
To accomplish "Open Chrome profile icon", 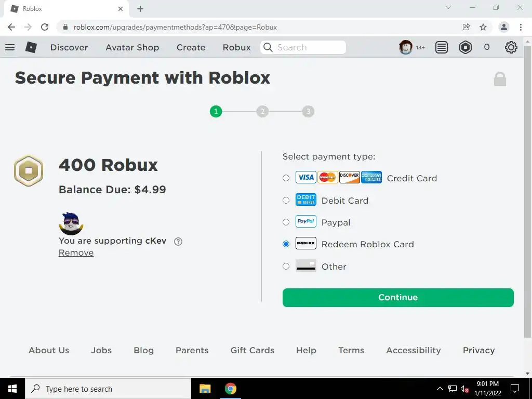I will coord(504,27).
